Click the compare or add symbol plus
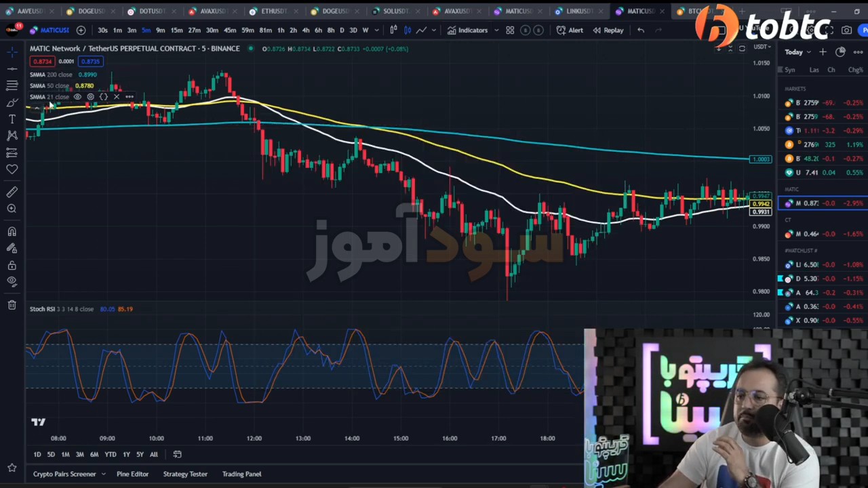The image size is (868, 488). [x=81, y=30]
